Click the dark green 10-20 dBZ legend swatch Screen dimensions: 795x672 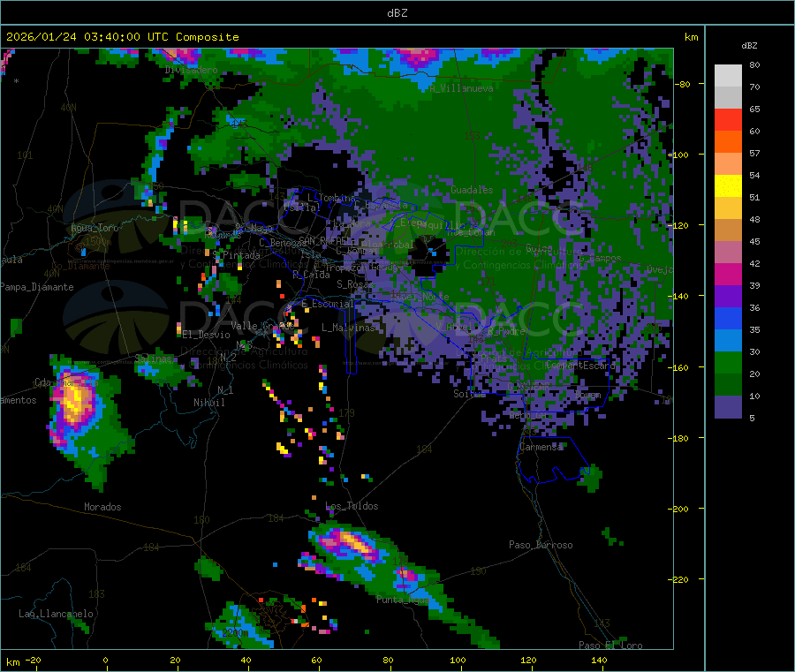(x=728, y=385)
